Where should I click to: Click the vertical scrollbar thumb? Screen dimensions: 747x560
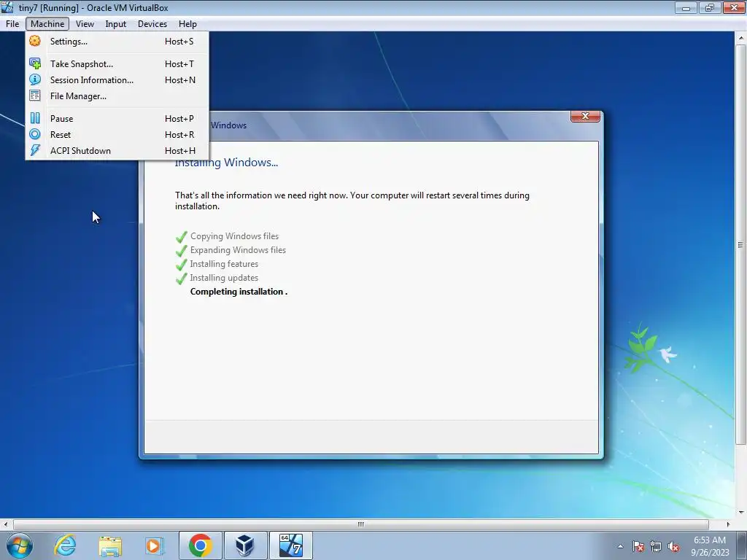tap(740, 245)
